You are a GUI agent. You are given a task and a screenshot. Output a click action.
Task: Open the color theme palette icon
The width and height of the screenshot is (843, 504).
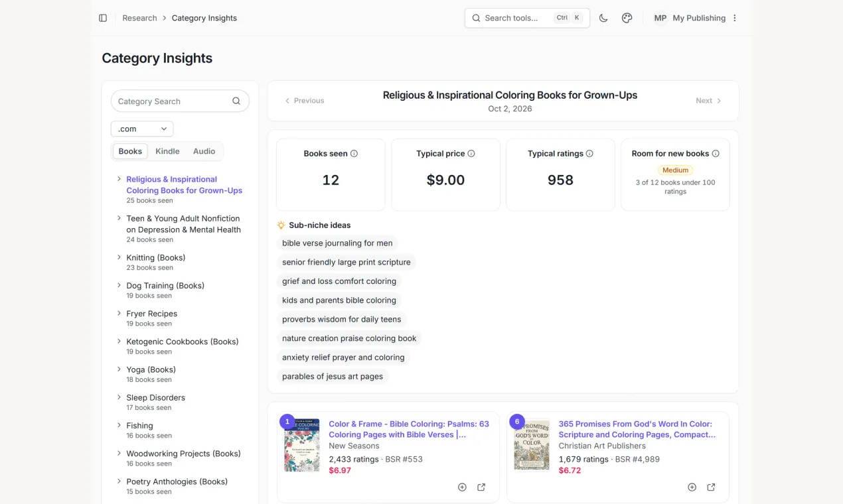(x=627, y=18)
